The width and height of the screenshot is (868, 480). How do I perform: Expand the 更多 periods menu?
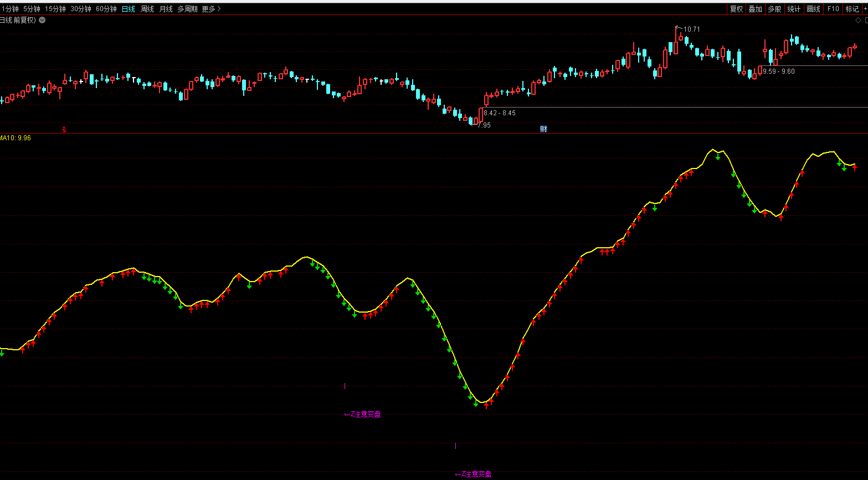coord(210,9)
